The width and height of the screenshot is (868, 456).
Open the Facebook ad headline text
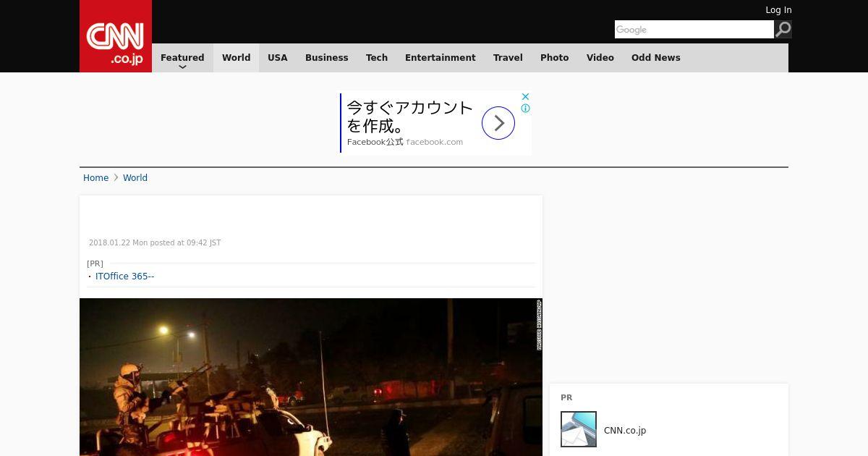[x=409, y=117]
